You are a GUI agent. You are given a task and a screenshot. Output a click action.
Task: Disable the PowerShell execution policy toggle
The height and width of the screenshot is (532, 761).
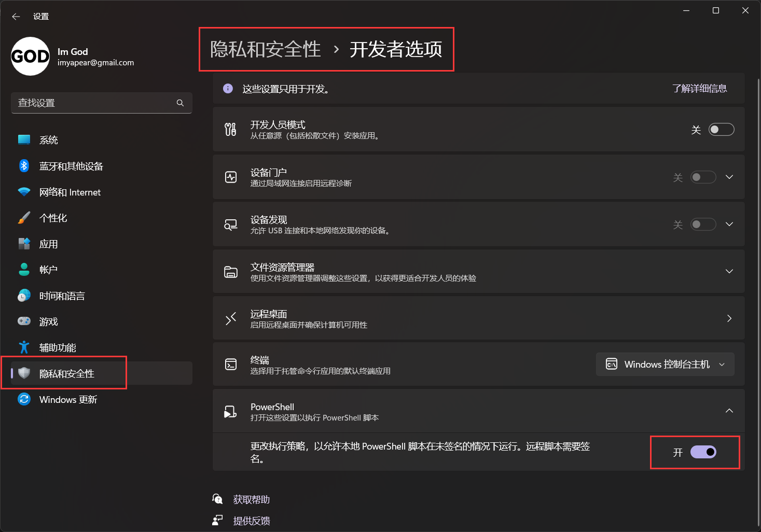pyautogui.click(x=703, y=452)
